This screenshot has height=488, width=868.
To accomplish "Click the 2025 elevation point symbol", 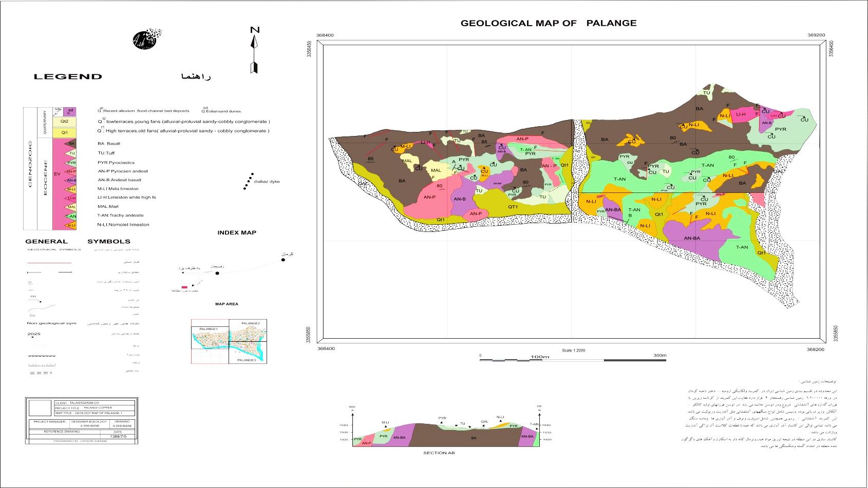I will pos(34,334).
